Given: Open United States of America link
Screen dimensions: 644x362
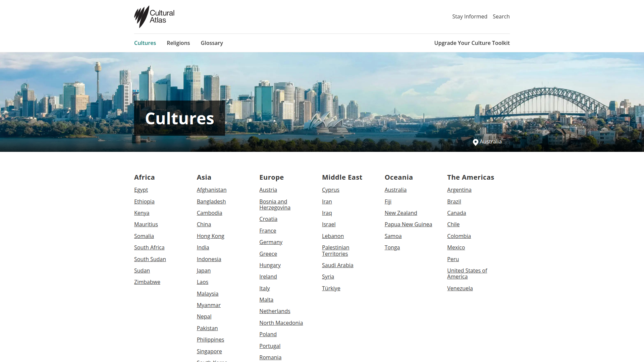Looking at the screenshot, I should click(x=467, y=274).
